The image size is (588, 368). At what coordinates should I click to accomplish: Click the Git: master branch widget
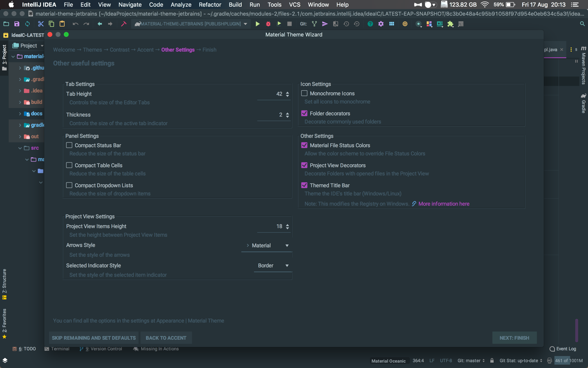471,361
